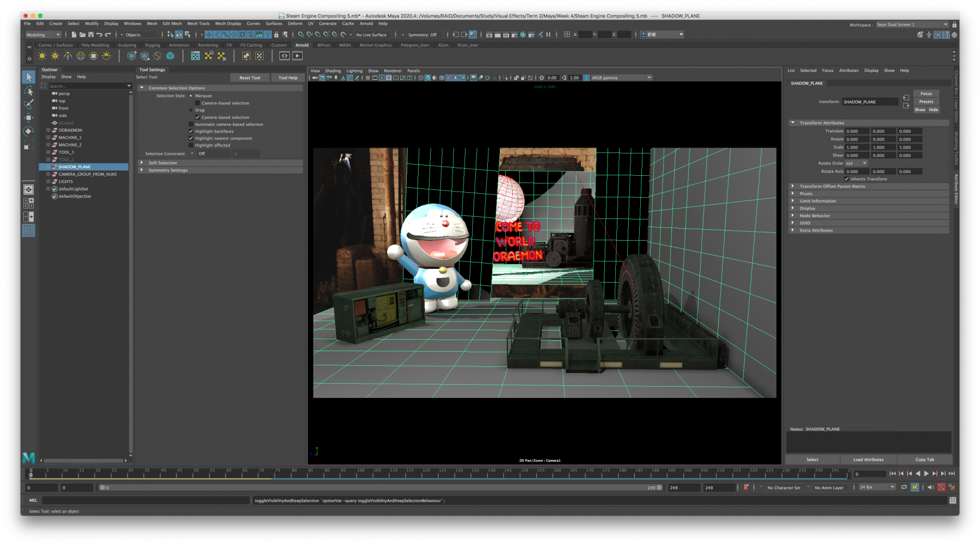Open the Rotate Order xyz dropdown
This screenshot has width=980, height=545.
tap(856, 163)
